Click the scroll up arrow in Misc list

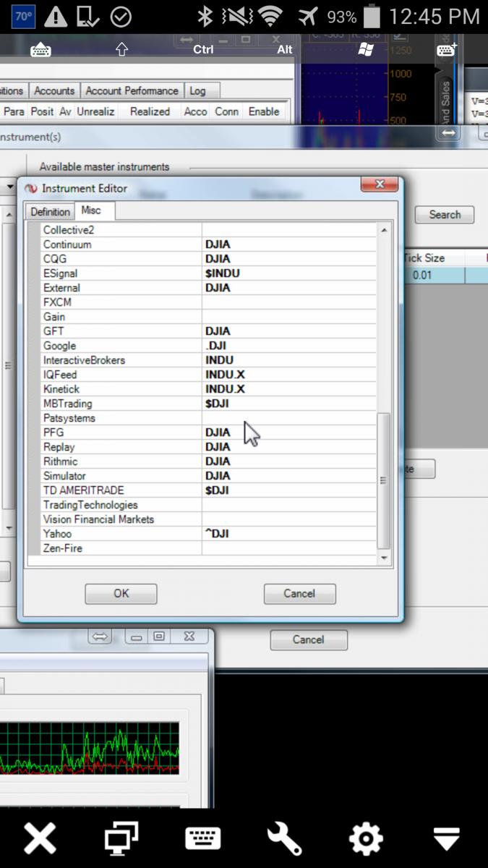pos(384,230)
